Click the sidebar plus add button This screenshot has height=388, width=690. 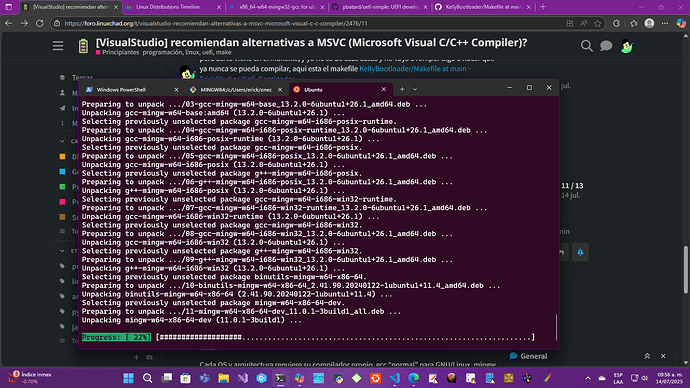point(136,357)
